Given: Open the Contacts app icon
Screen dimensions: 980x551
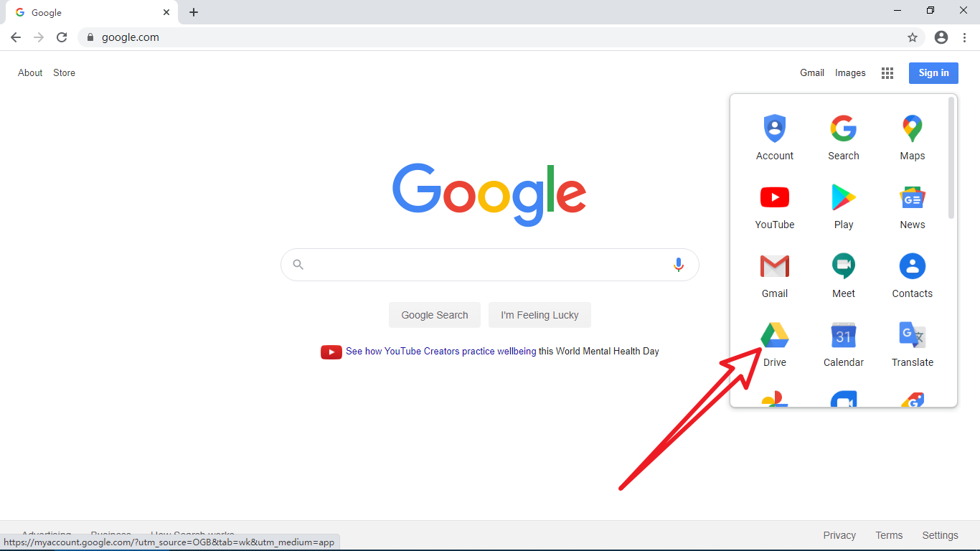Looking at the screenshot, I should pyautogui.click(x=913, y=266).
